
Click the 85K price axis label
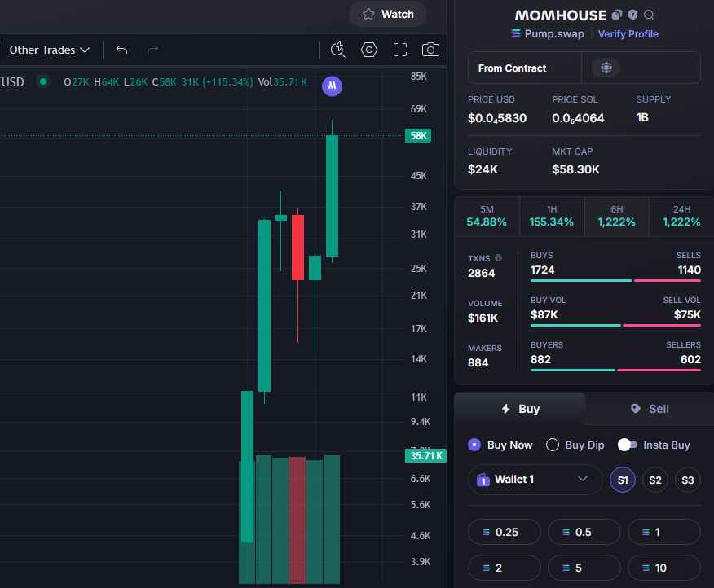[418, 76]
